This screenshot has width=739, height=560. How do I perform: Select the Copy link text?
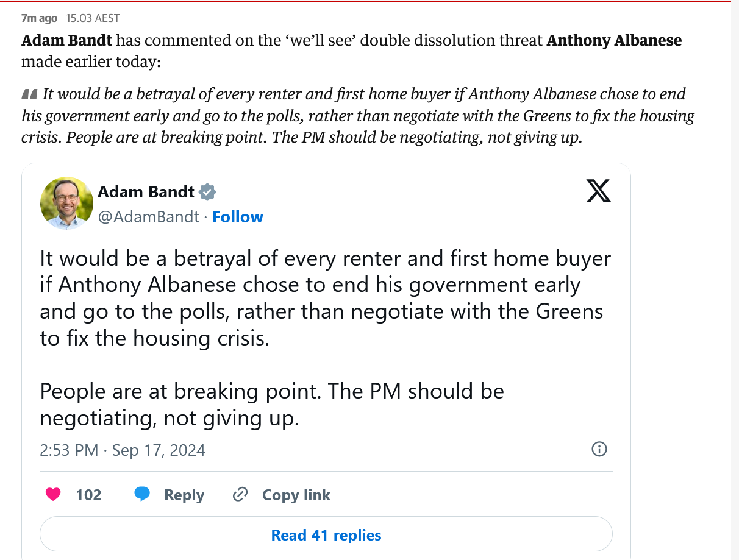(x=296, y=495)
